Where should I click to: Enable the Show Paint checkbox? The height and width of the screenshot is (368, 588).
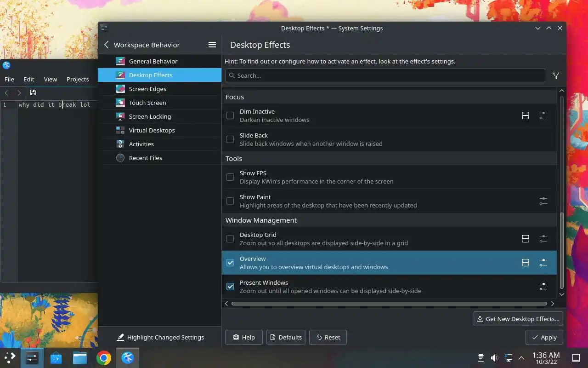pyautogui.click(x=230, y=201)
